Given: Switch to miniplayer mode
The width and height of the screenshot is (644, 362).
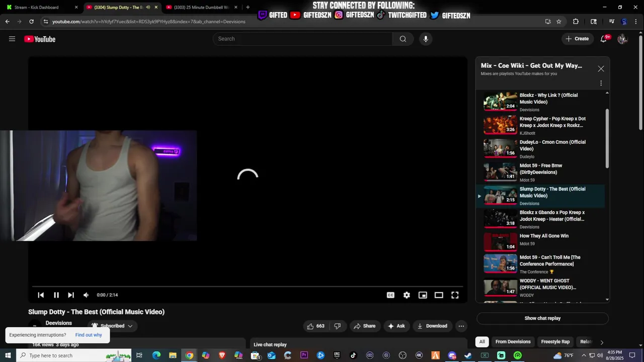Looking at the screenshot, I should point(423,295).
